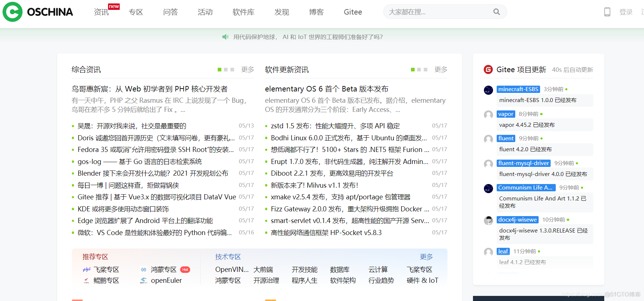This screenshot has height=301, width=644.
Task: Open the mobile phone icon in header
Action: coord(607,12)
